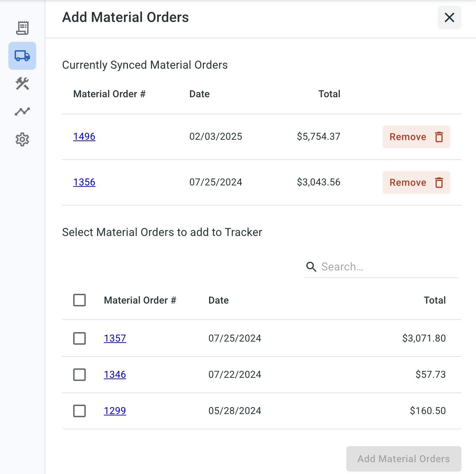The image size is (476, 474).
Task: Click the search magnifier icon
Action: tap(311, 267)
